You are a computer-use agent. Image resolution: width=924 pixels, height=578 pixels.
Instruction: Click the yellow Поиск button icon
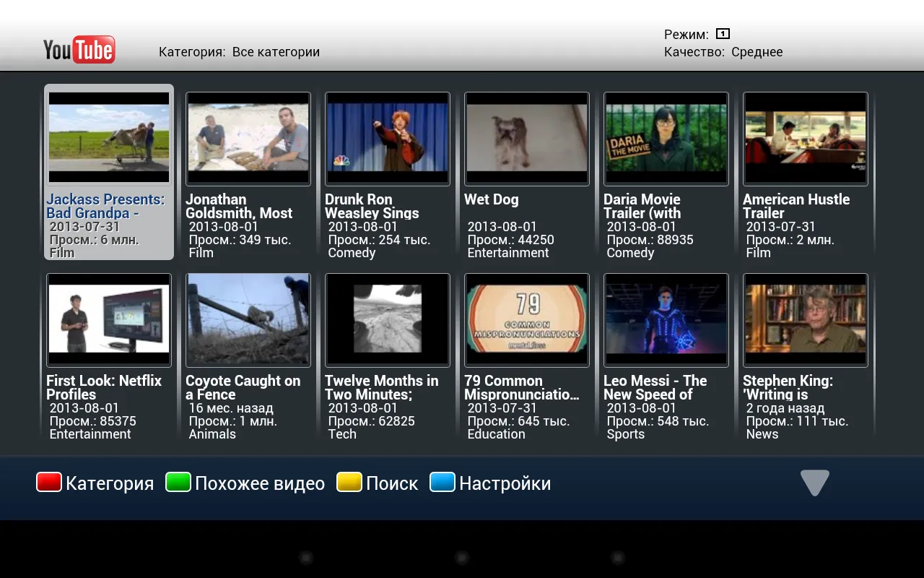(x=349, y=482)
